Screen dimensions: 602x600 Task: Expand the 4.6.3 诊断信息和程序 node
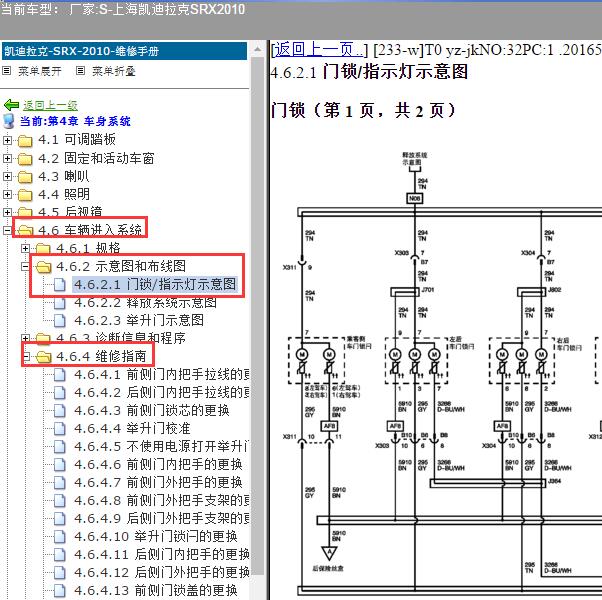[x=25, y=338]
